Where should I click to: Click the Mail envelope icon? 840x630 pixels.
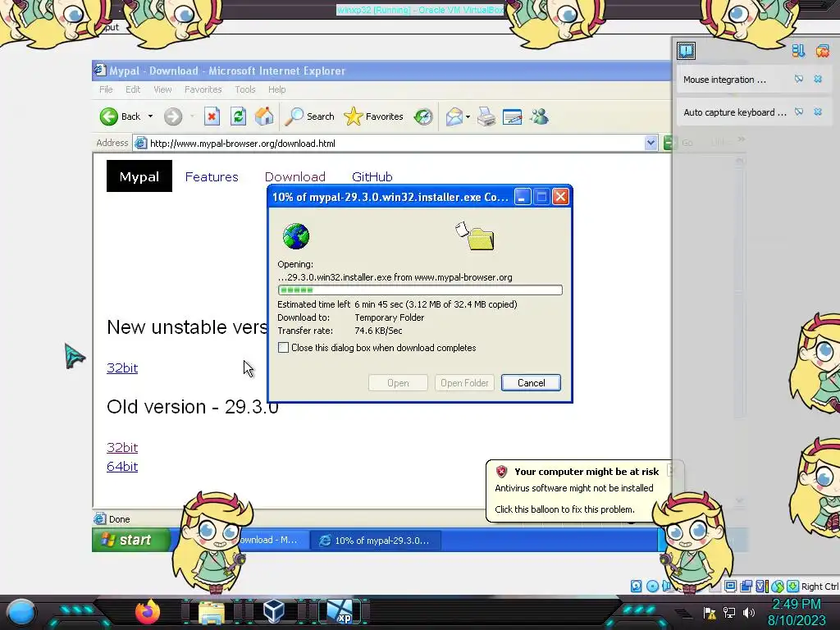tap(454, 116)
